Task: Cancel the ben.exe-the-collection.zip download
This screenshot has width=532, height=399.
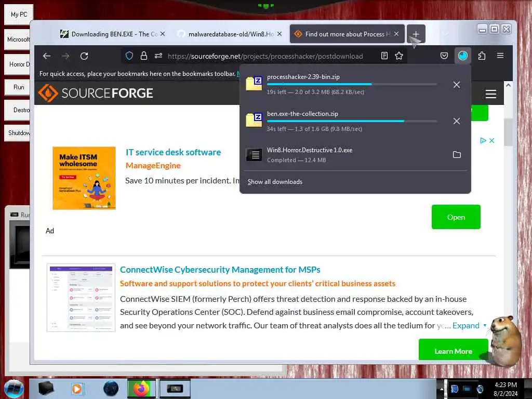Action: (x=457, y=121)
